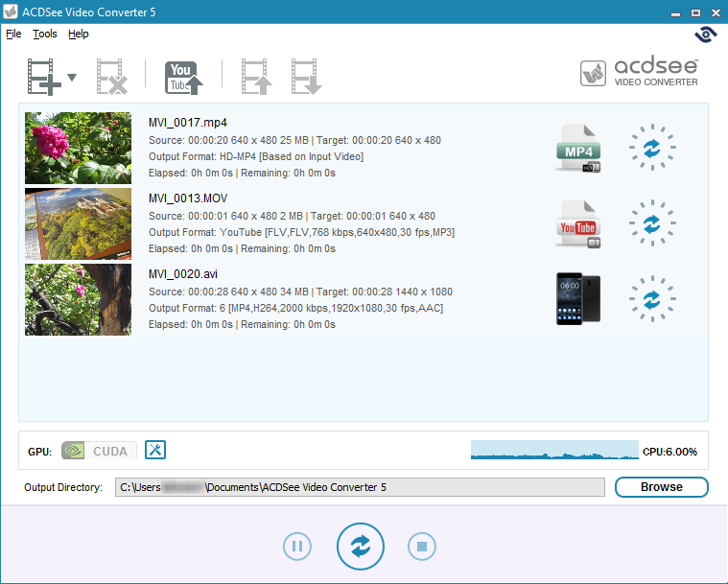Click convert icon for MVI_0017.mp4 row
The image size is (728, 584).
[652, 148]
